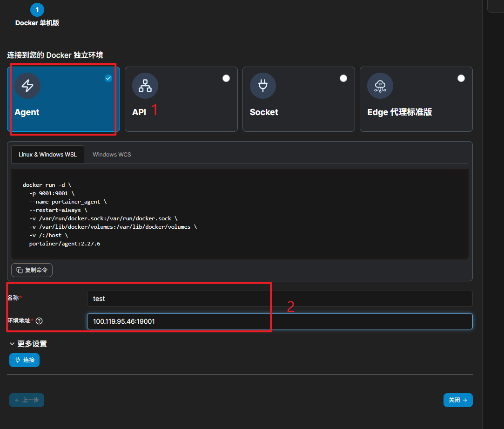Image resolution: width=504 pixels, height=429 pixels.
Task: Click the '-p 9001:9001 \' line
Action: click(x=52, y=193)
